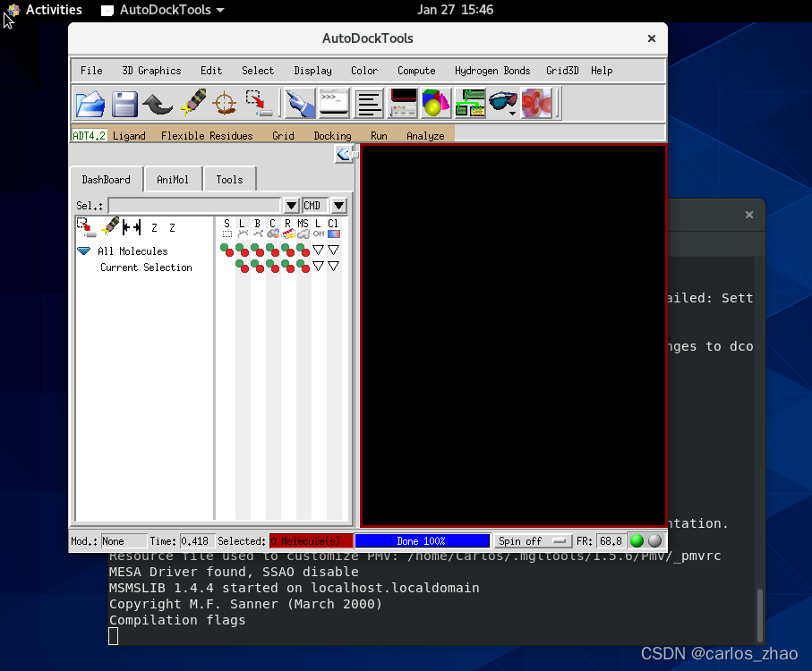Image resolution: width=812 pixels, height=671 pixels.
Task: Open the text lines message box icon
Action: coord(368,103)
